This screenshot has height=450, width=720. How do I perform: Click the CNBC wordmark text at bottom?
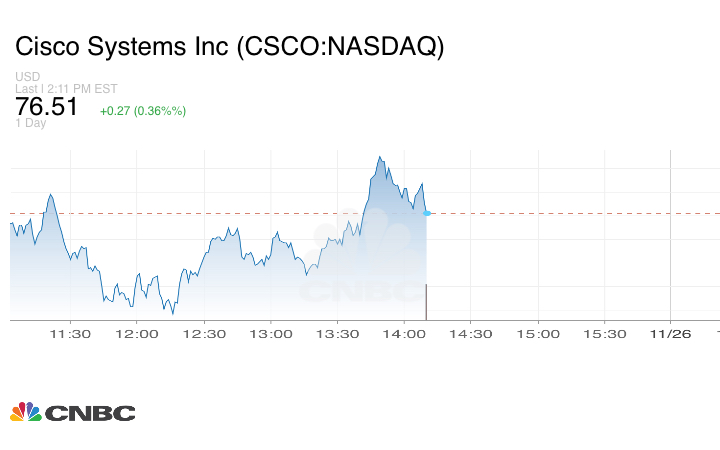click(x=90, y=413)
